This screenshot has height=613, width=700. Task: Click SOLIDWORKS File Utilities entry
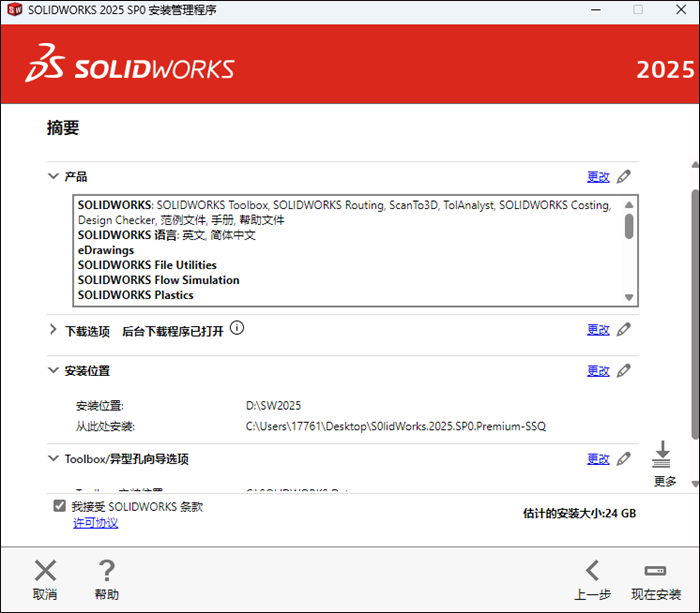tap(147, 265)
